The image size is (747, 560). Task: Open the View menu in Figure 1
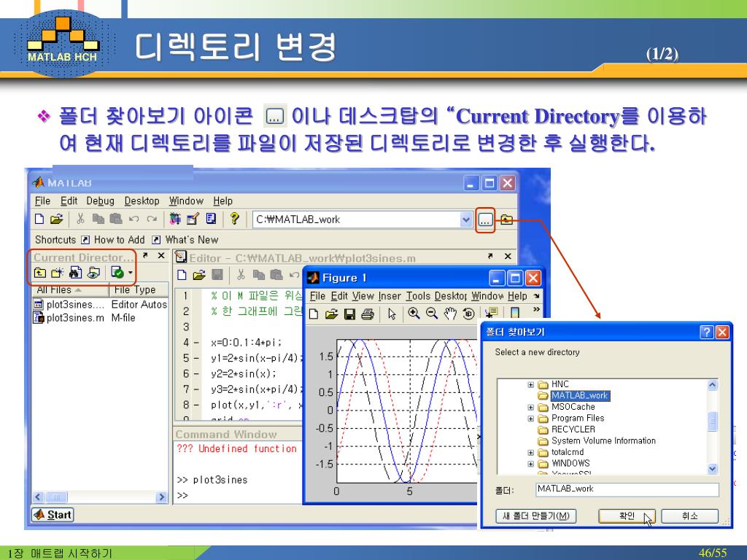(x=363, y=296)
